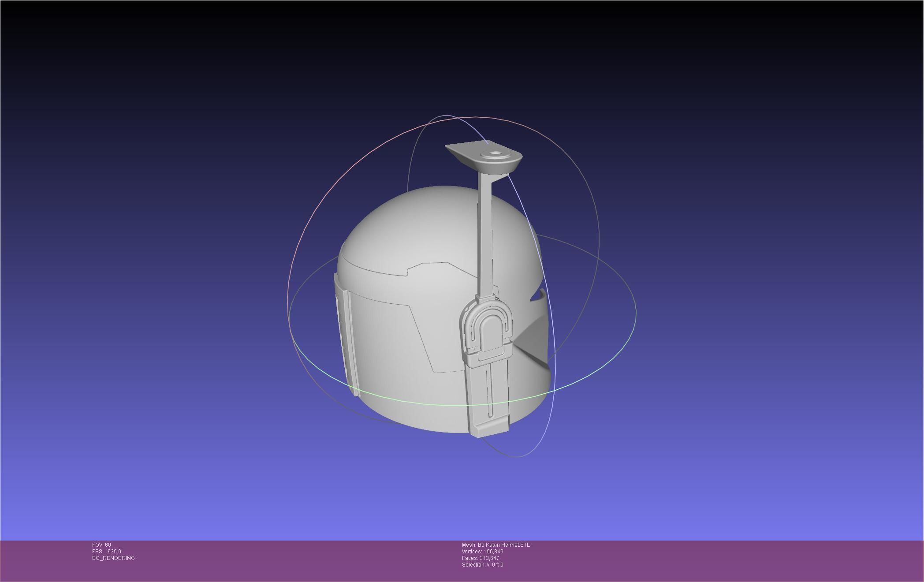Click the FPS 625.0 readout
The height and width of the screenshot is (582, 924).
pyautogui.click(x=106, y=552)
